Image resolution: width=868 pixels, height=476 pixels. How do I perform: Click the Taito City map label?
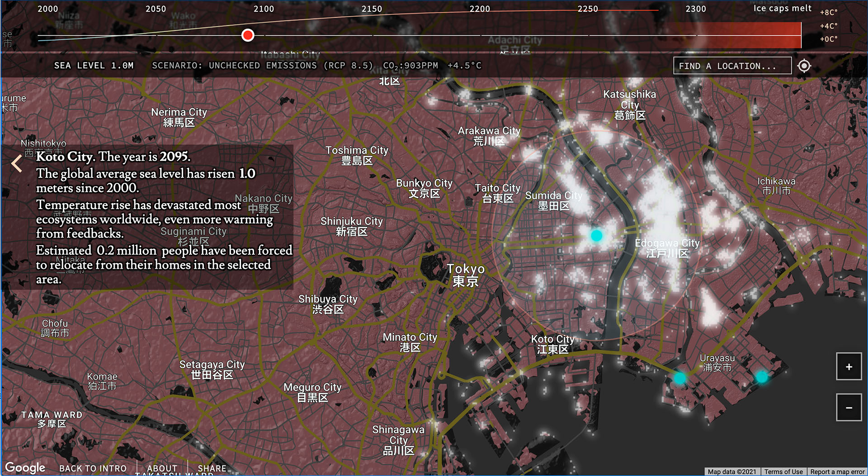pos(497,193)
